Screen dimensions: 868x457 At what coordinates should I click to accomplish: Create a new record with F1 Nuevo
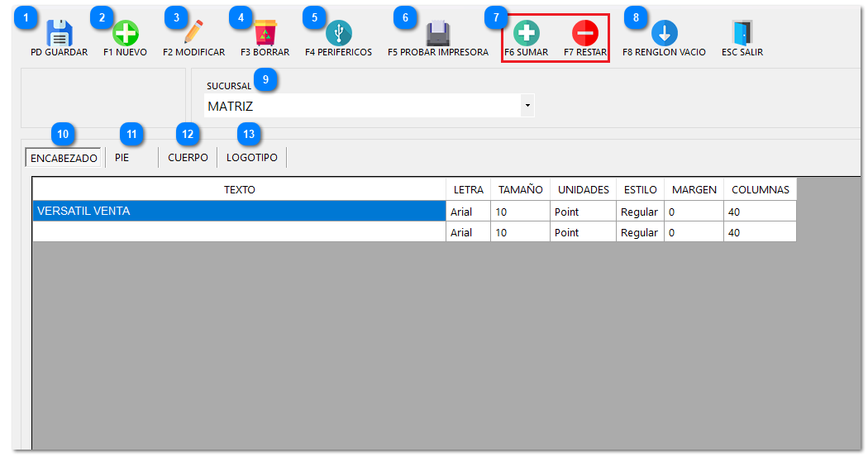125,34
